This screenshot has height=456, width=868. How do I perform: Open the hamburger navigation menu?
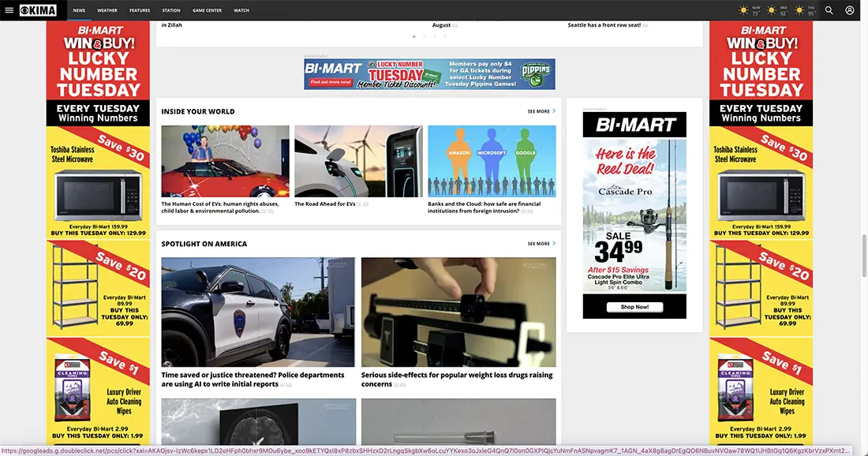9,10
